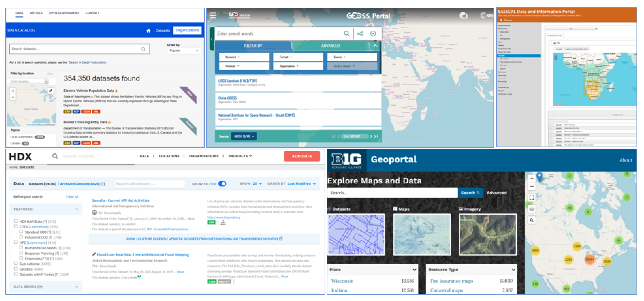Click the HDX logo
Viewport: 644px width, 301px height.
pos(20,157)
